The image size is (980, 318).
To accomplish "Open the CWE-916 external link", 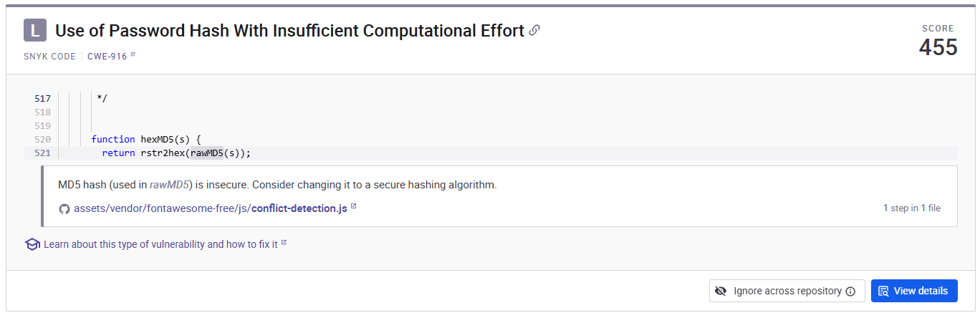I will (x=107, y=56).
